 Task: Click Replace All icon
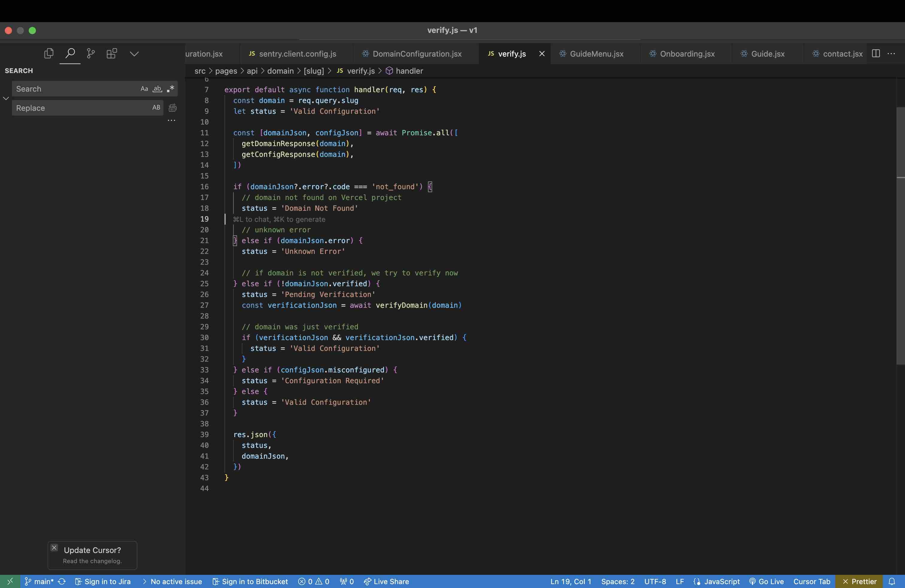[172, 108]
